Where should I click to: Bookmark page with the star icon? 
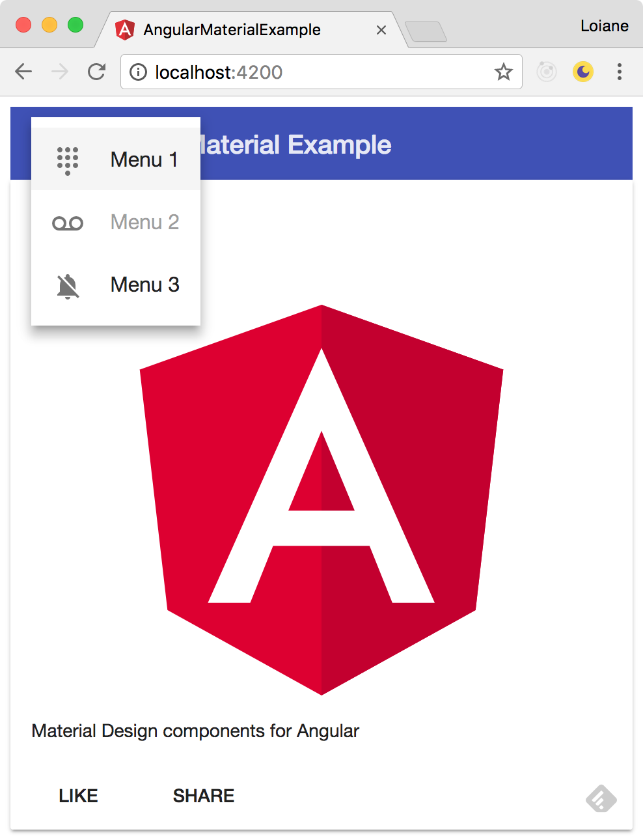503,72
